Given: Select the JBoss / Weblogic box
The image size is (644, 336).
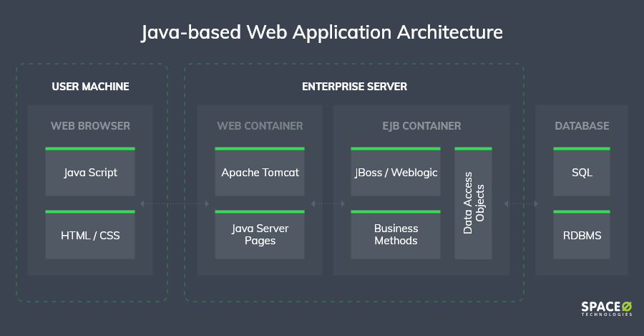Looking at the screenshot, I should (x=395, y=173).
